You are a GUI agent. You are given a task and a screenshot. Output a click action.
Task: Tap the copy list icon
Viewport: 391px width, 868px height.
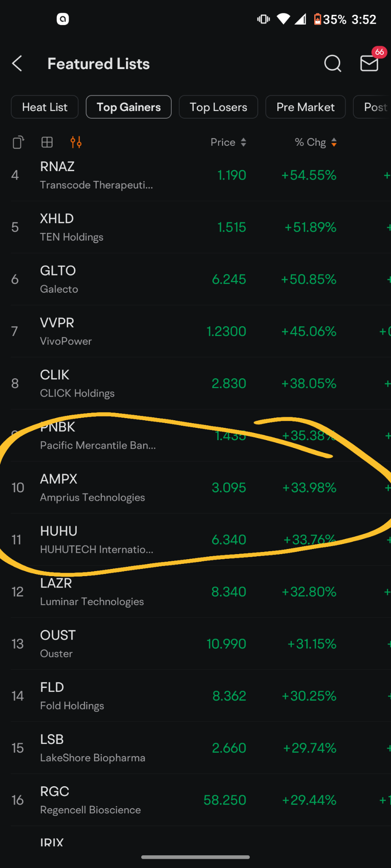point(18,142)
